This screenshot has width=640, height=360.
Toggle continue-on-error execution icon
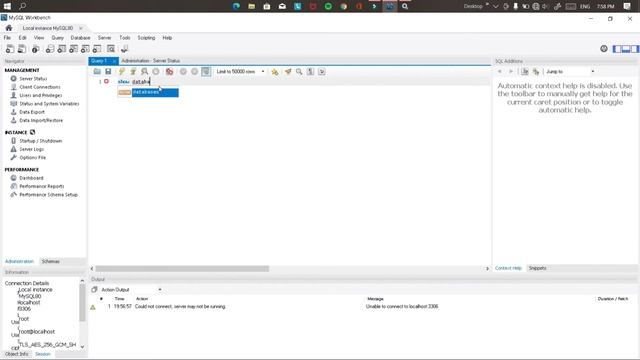tap(169, 71)
